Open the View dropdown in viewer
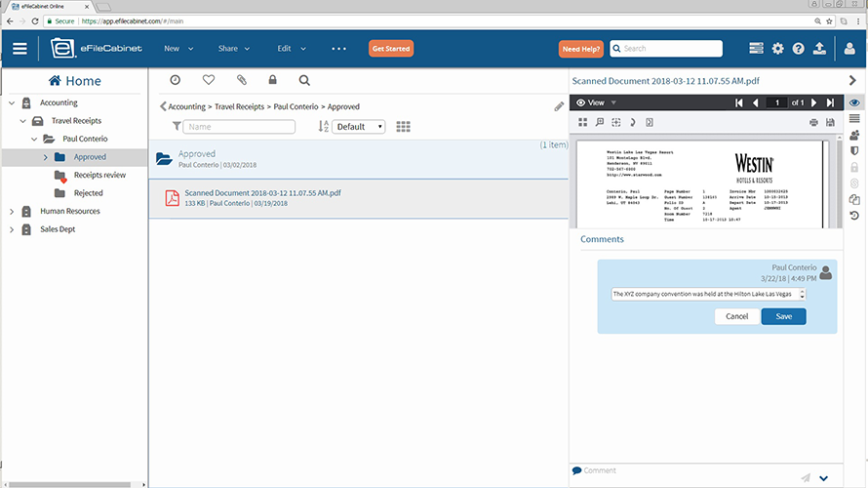This screenshot has height=488, width=868. tap(597, 102)
